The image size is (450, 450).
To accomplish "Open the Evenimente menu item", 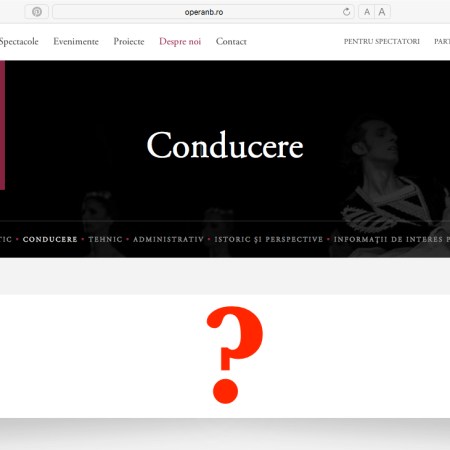I will click(76, 41).
